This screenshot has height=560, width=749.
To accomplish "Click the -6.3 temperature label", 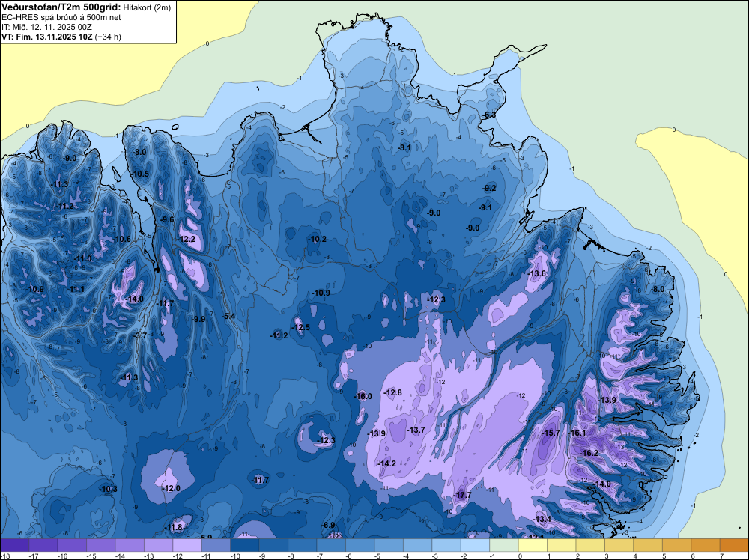I will (x=489, y=115).
